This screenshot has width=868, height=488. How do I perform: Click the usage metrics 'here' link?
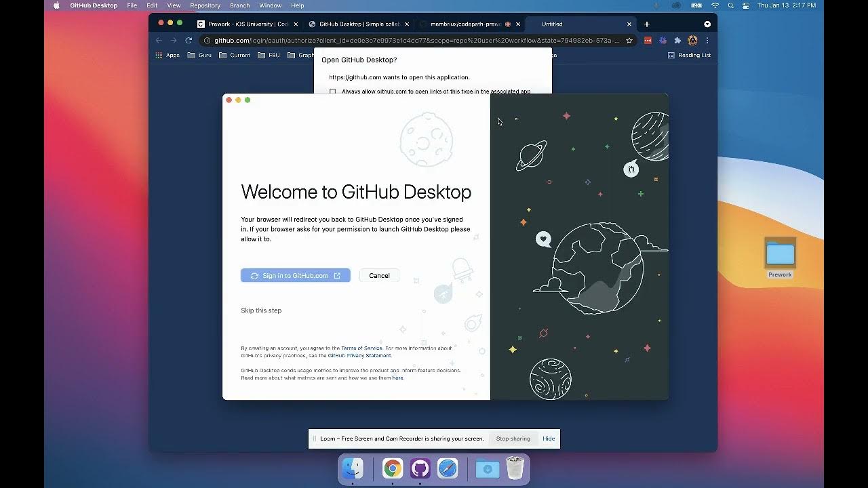click(397, 378)
